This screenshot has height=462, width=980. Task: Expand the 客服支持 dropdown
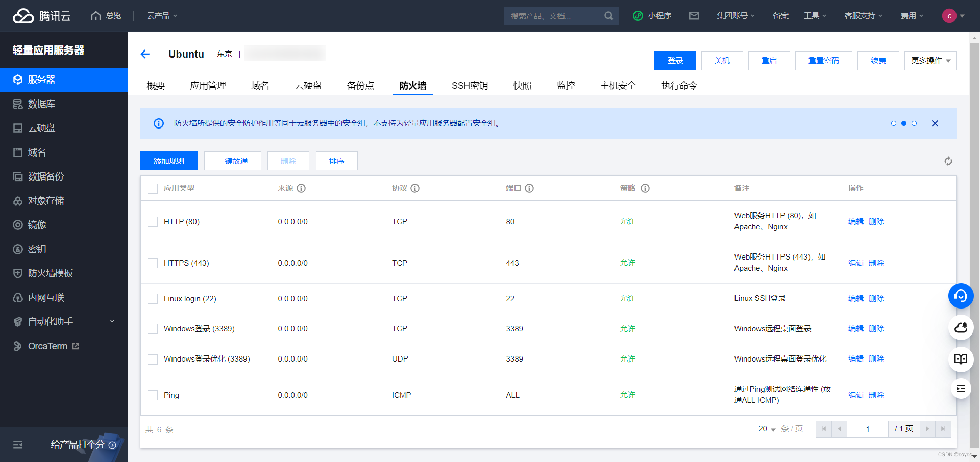coord(863,16)
